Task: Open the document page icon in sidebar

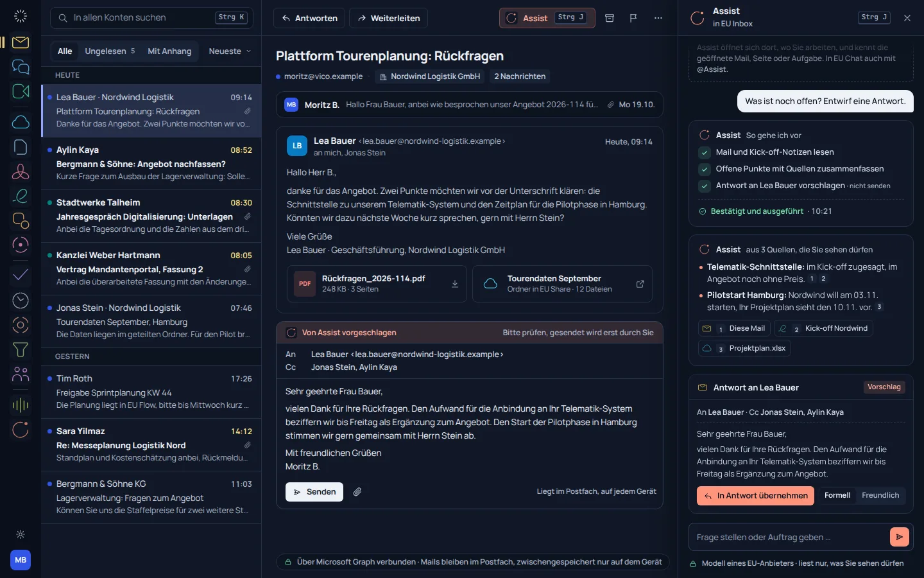Action: coord(21,147)
